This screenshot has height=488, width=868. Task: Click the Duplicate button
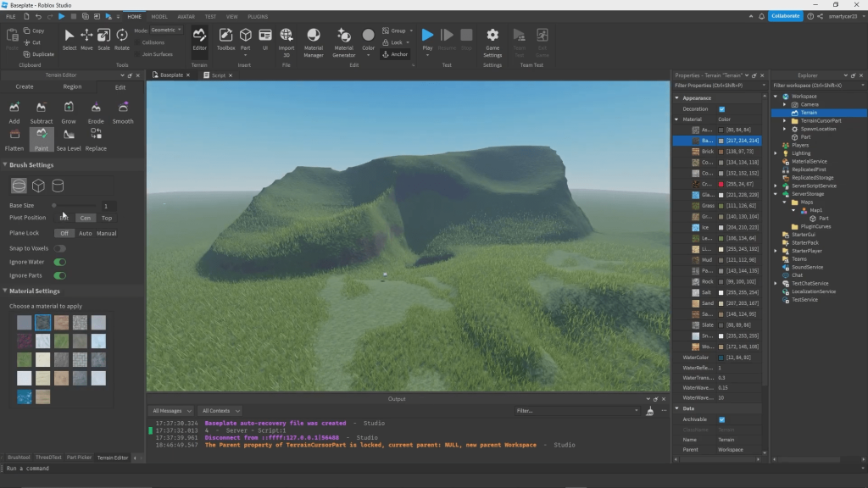(x=39, y=54)
